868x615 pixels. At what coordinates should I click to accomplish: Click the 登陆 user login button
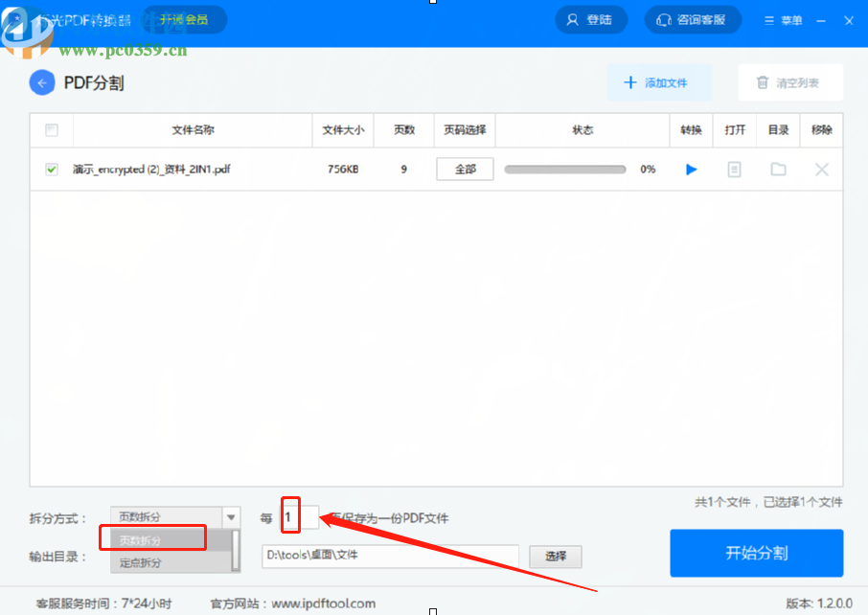590,20
